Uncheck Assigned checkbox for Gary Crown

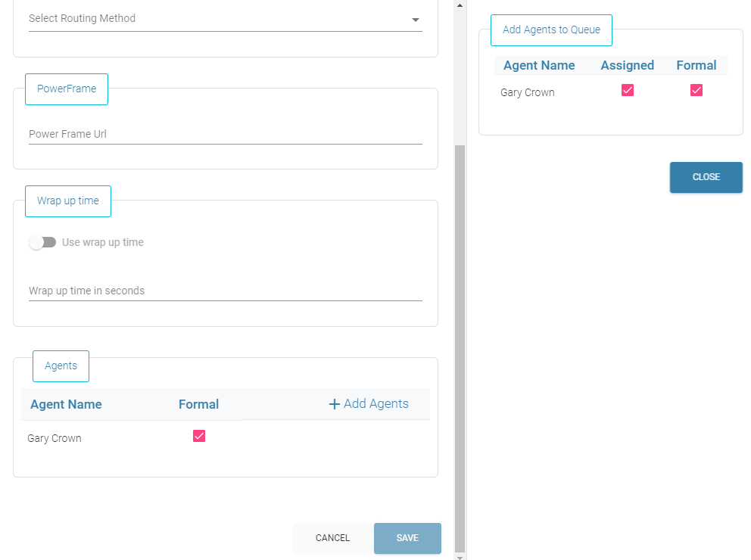click(627, 90)
